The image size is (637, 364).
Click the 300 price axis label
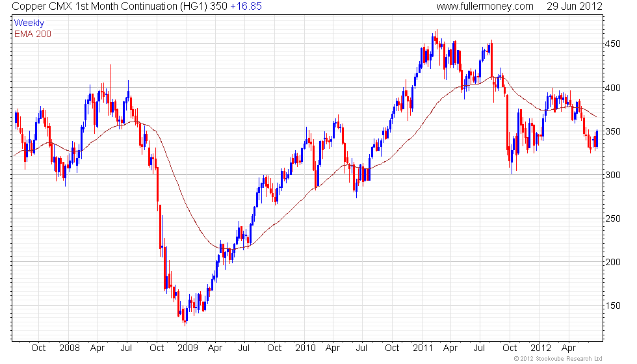coord(612,175)
